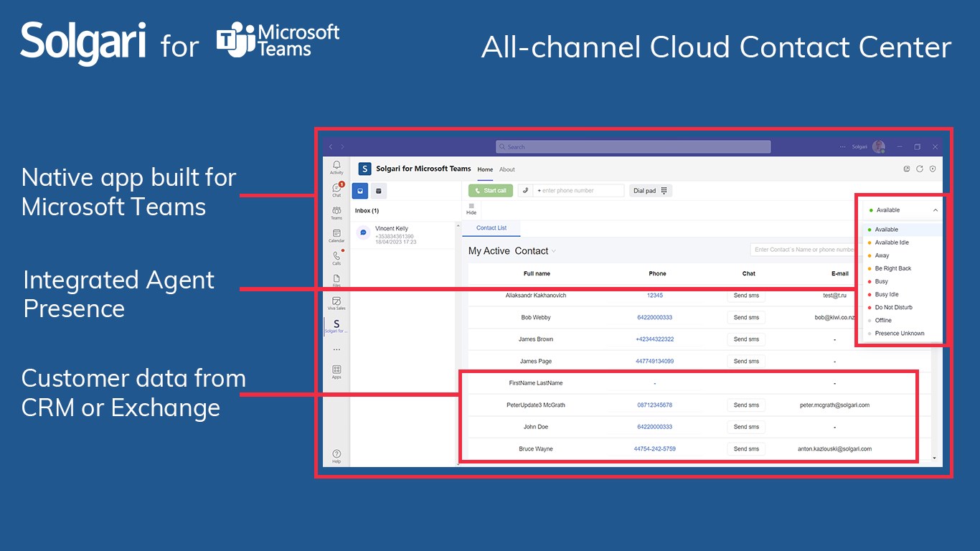Reload the Solgari tab
Screen dimensions: 980x551
click(920, 169)
